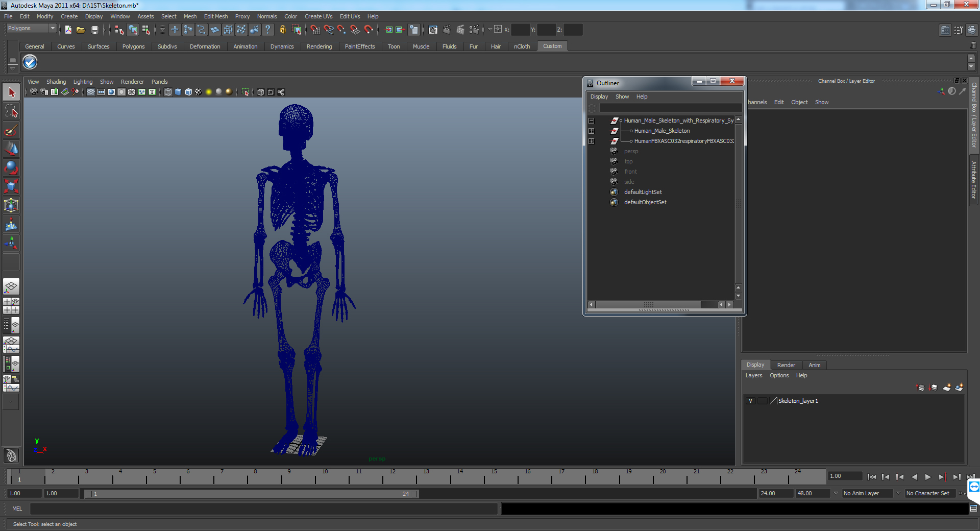Click the Open Scene folder icon
This screenshot has width=980, height=531.
click(x=81, y=30)
